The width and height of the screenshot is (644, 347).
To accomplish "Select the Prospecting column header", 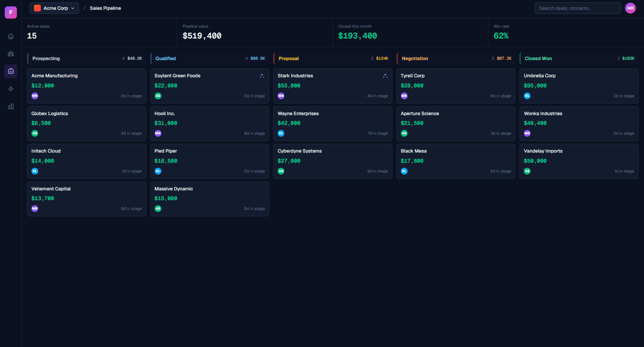I will (x=86, y=58).
